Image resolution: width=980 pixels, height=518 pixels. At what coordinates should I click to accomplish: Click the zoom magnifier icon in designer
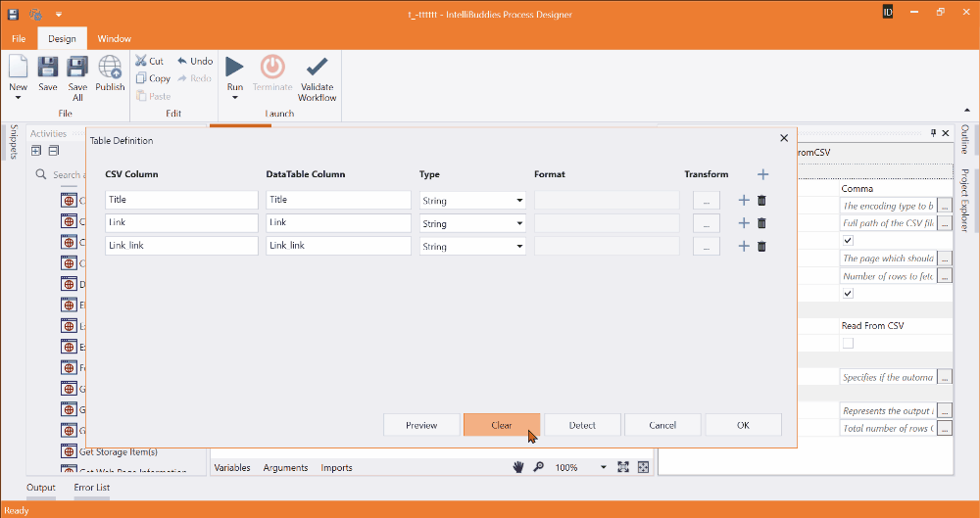pos(538,467)
